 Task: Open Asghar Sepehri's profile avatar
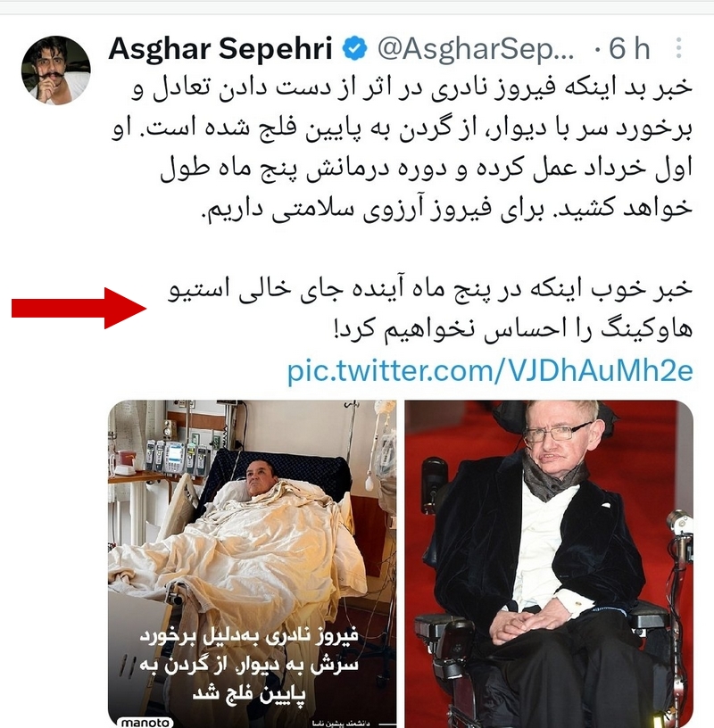56,70
